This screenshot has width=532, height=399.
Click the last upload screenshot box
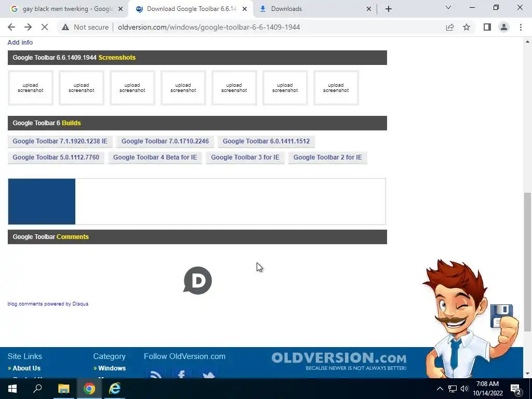pyautogui.click(x=336, y=88)
